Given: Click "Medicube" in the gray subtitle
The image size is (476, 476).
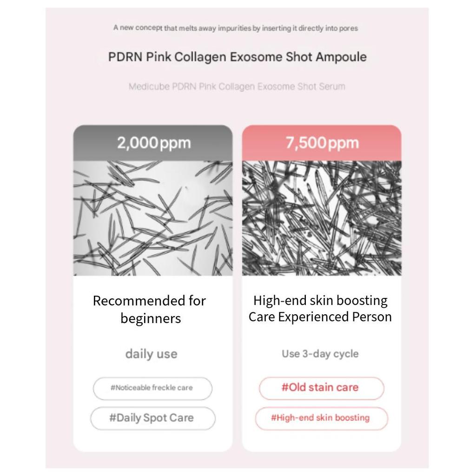Looking at the screenshot, I should [x=147, y=86].
